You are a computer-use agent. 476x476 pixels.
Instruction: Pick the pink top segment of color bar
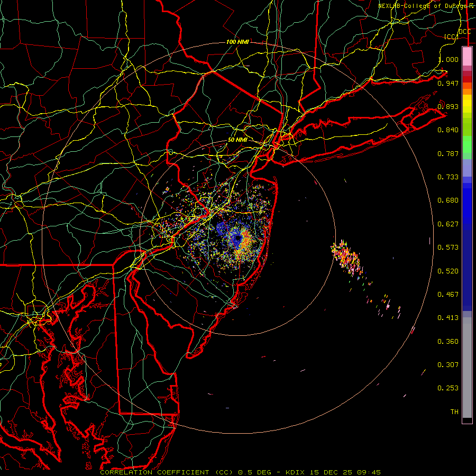tap(467, 56)
